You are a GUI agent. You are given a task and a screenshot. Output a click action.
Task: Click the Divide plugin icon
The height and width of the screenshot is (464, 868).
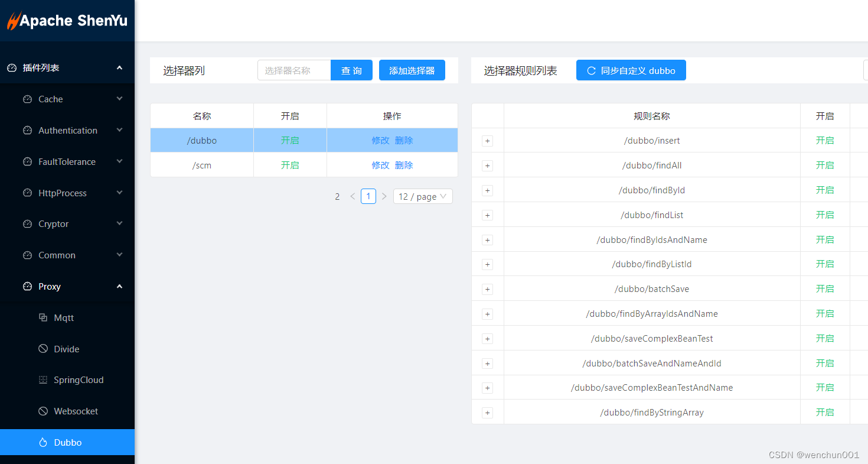point(43,349)
